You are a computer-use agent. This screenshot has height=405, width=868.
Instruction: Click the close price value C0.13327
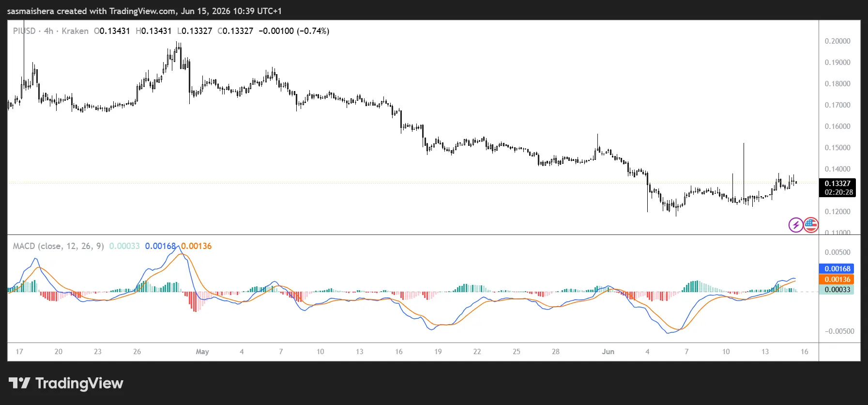[235, 31]
